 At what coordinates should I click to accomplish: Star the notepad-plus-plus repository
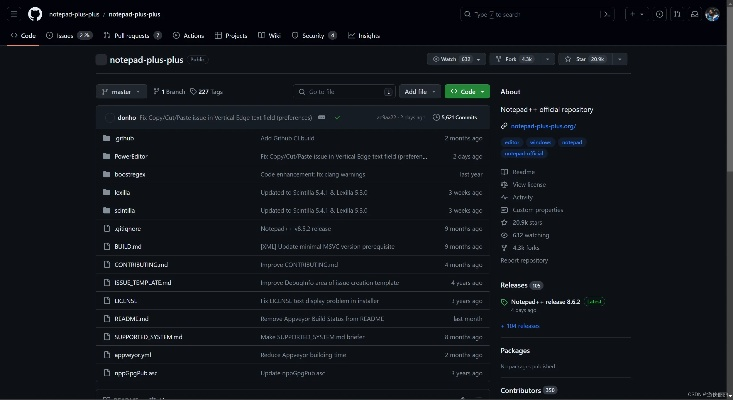click(590, 59)
